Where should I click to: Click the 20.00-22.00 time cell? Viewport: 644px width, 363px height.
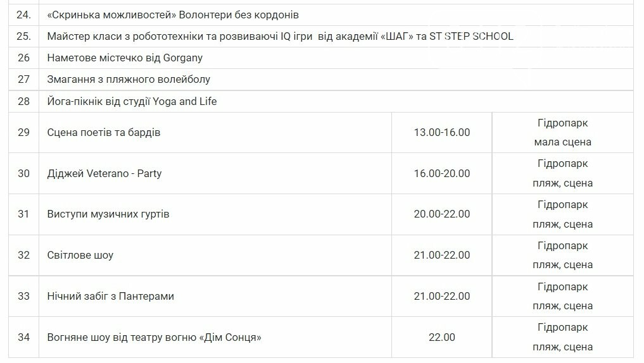click(x=441, y=214)
